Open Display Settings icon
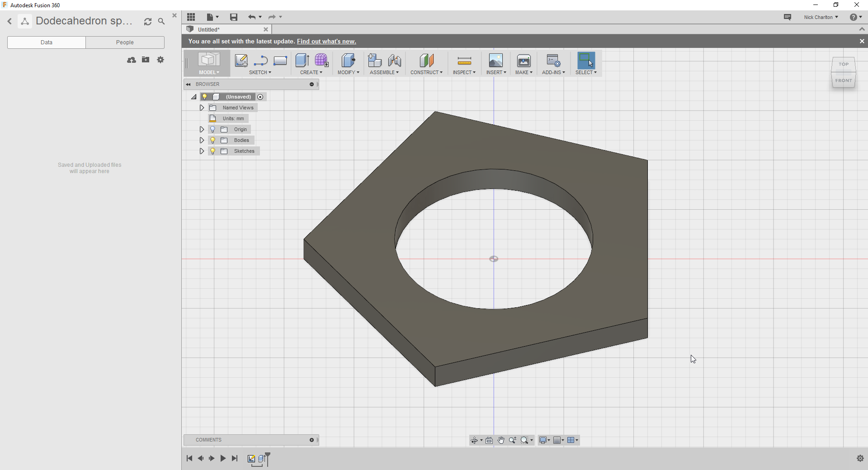Viewport: 868px width, 470px height. [543, 440]
